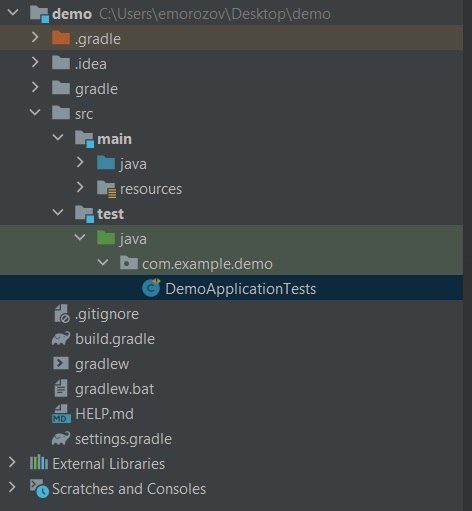The width and height of the screenshot is (472, 511).
Task: Click the orange .gradle folder icon
Action: click(61, 37)
